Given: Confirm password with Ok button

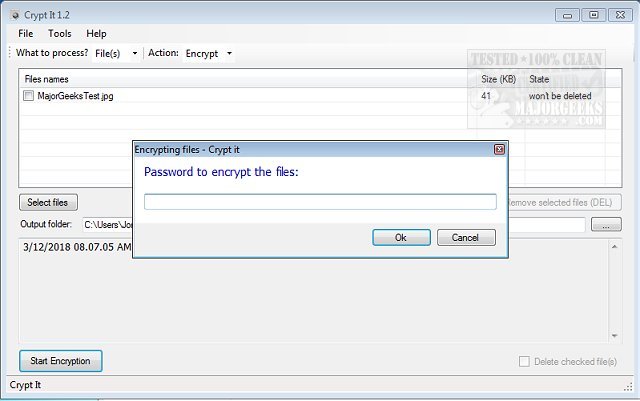Looking at the screenshot, I should pyautogui.click(x=401, y=237).
